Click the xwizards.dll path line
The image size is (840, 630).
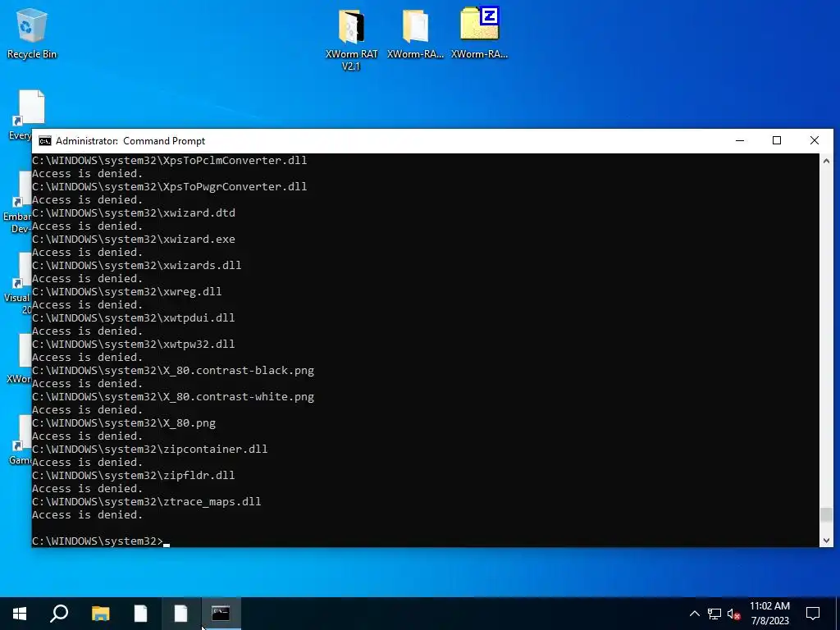[137, 265]
